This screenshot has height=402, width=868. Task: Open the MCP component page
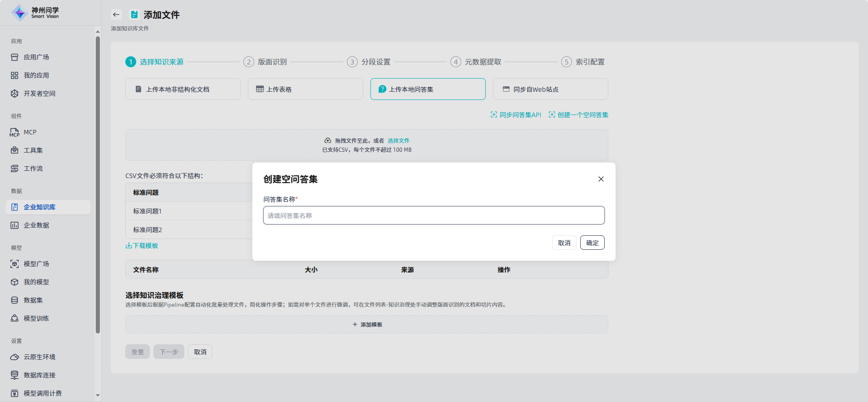coord(30,132)
